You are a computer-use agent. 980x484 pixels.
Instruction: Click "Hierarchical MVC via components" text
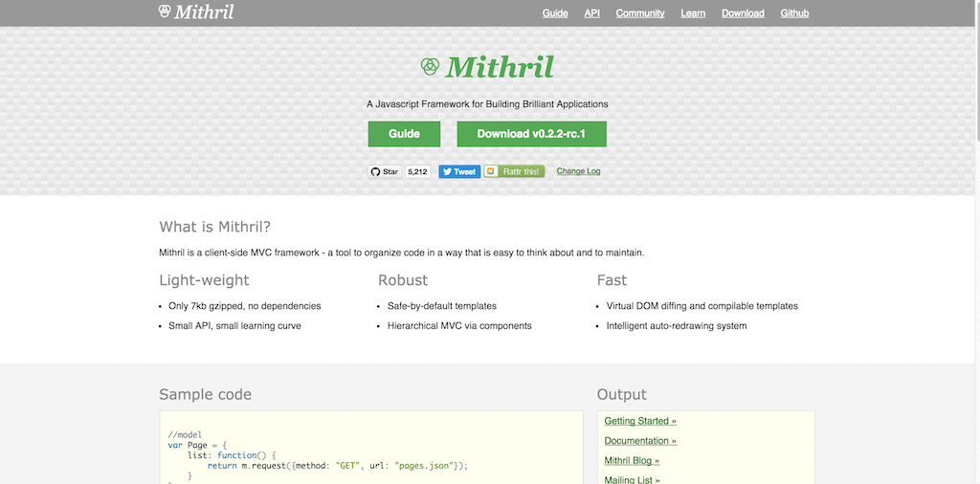[x=459, y=326]
